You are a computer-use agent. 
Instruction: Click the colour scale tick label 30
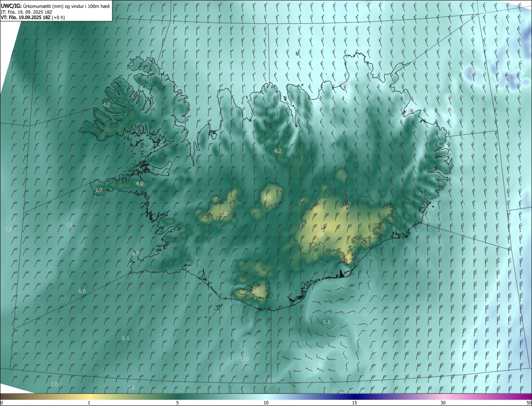click(443, 403)
